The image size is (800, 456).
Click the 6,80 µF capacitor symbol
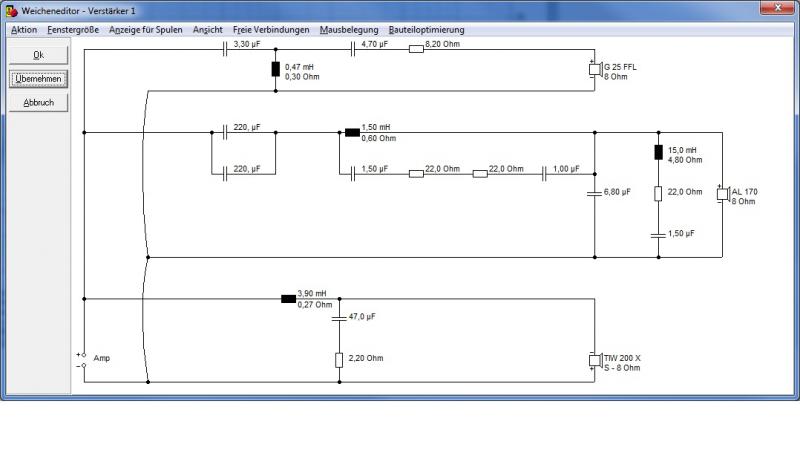point(594,194)
